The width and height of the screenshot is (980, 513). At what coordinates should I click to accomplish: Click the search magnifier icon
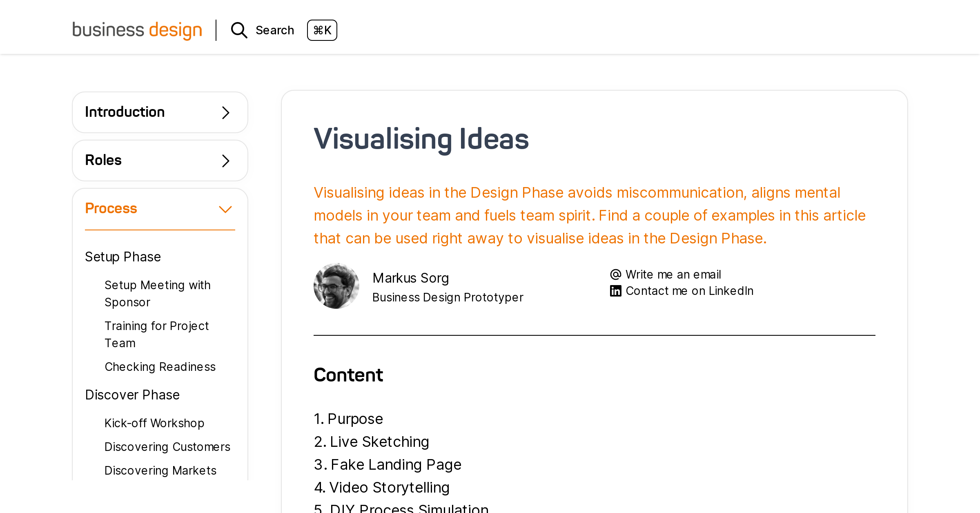pyautogui.click(x=239, y=30)
